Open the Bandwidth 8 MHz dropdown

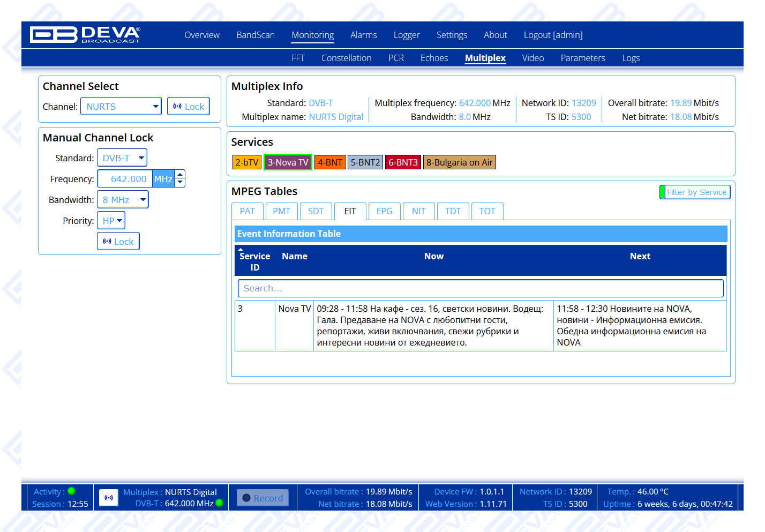(x=123, y=200)
